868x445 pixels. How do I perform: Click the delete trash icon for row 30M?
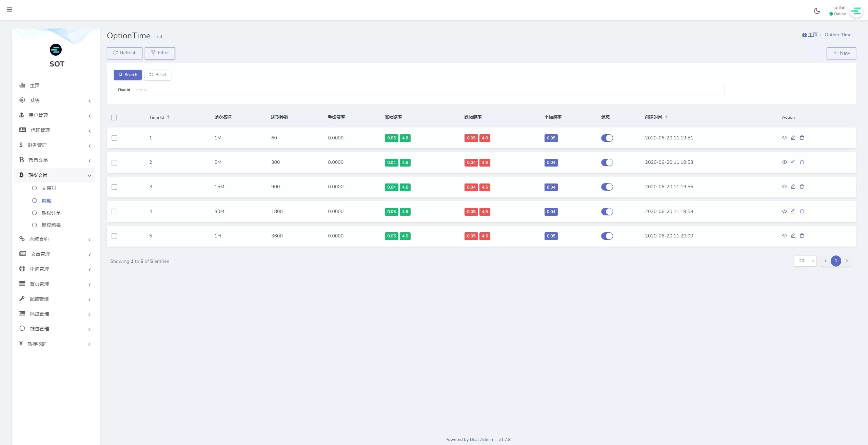[802, 211]
